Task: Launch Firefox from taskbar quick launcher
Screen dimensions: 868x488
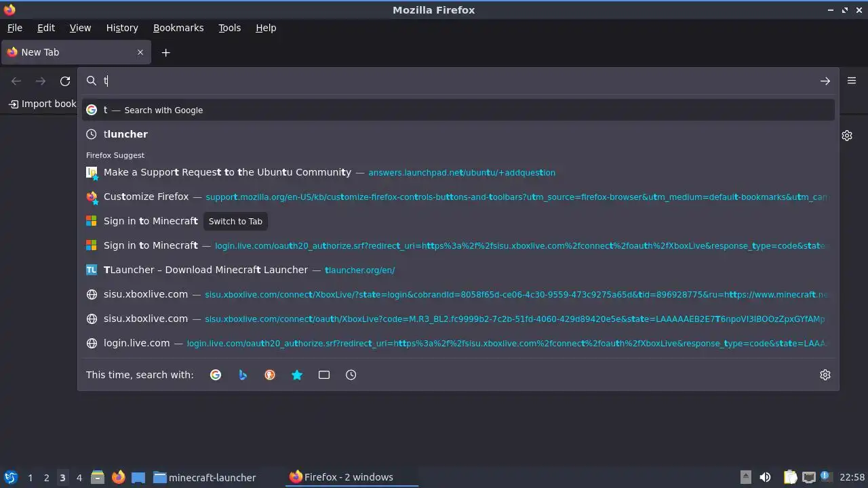Action: point(118,477)
